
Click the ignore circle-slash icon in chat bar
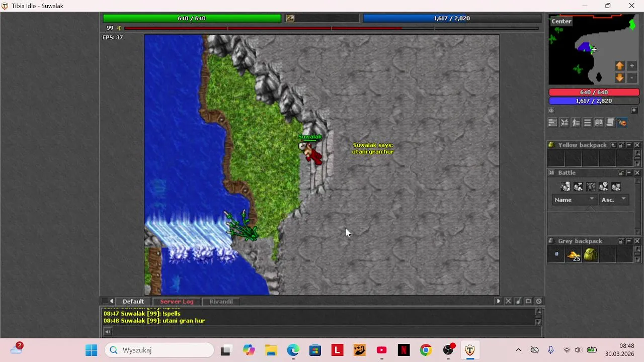pyautogui.click(x=538, y=301)
